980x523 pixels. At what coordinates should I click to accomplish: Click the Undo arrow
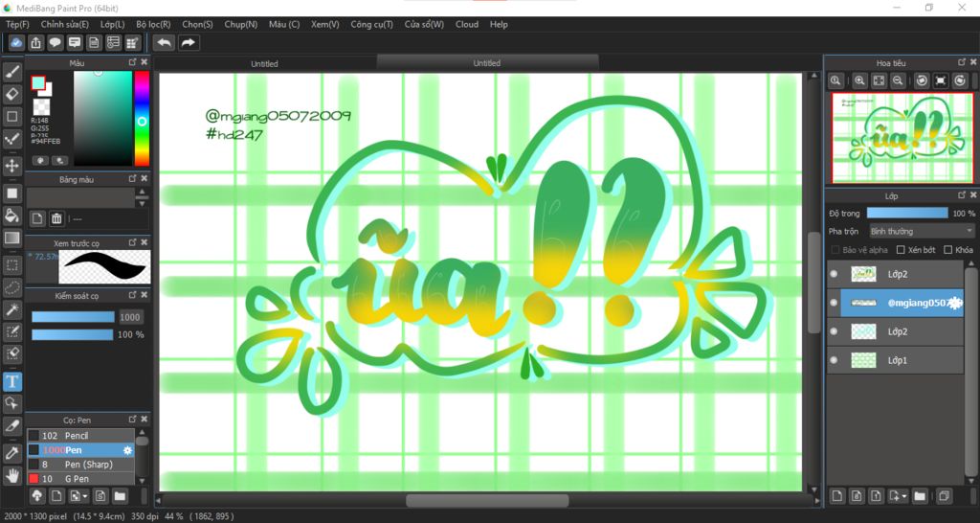(x=165, y=42)
